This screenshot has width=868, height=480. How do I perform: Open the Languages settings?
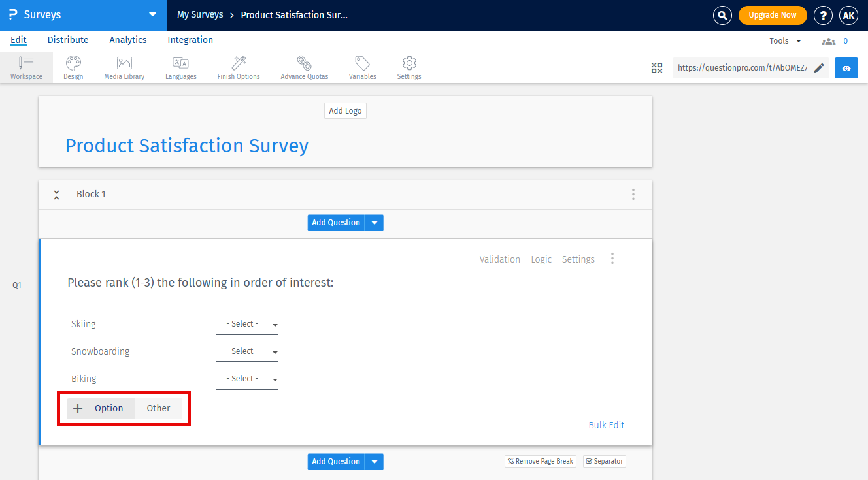pos(180,67)
